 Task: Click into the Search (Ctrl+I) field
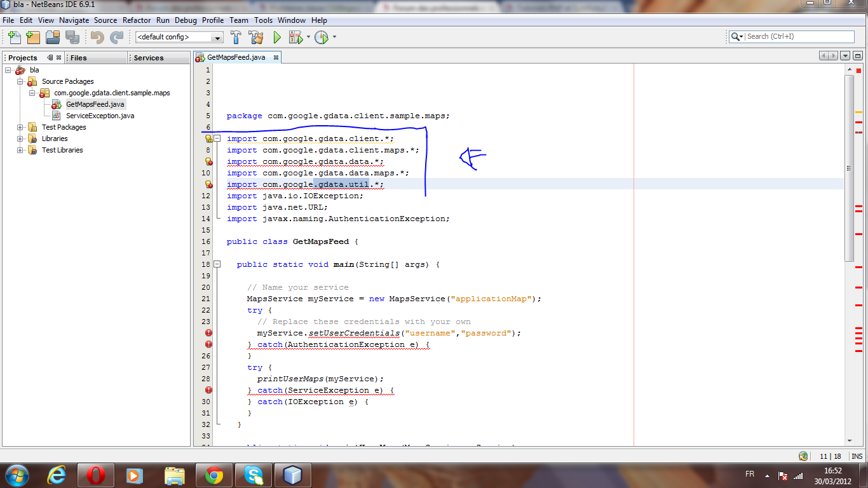point(799,37)
